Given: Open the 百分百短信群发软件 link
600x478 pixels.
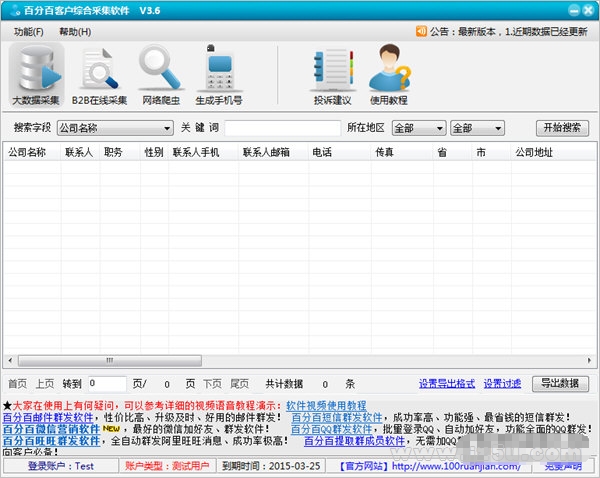Looking at the screenshot, I should point(337,417).
